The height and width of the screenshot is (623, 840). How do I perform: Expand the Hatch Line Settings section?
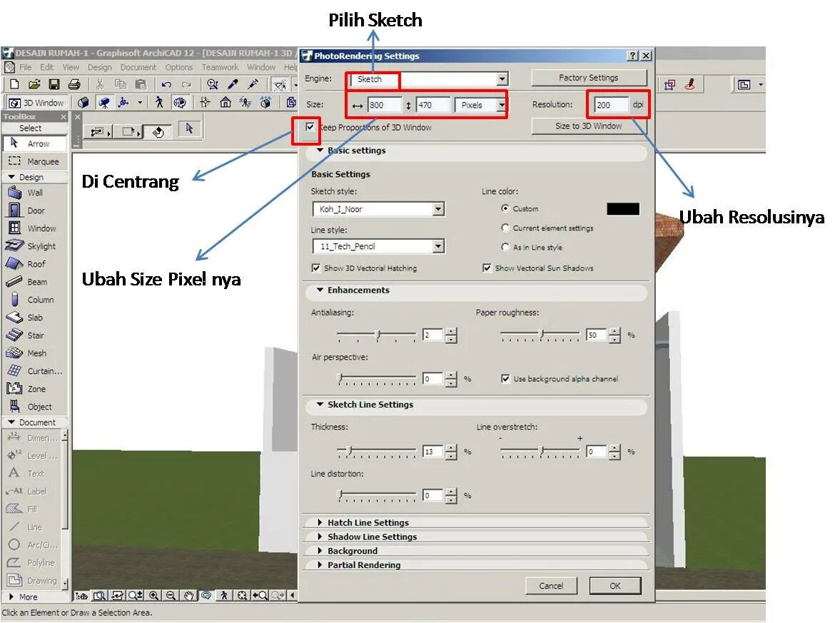[x=320, y=522]
